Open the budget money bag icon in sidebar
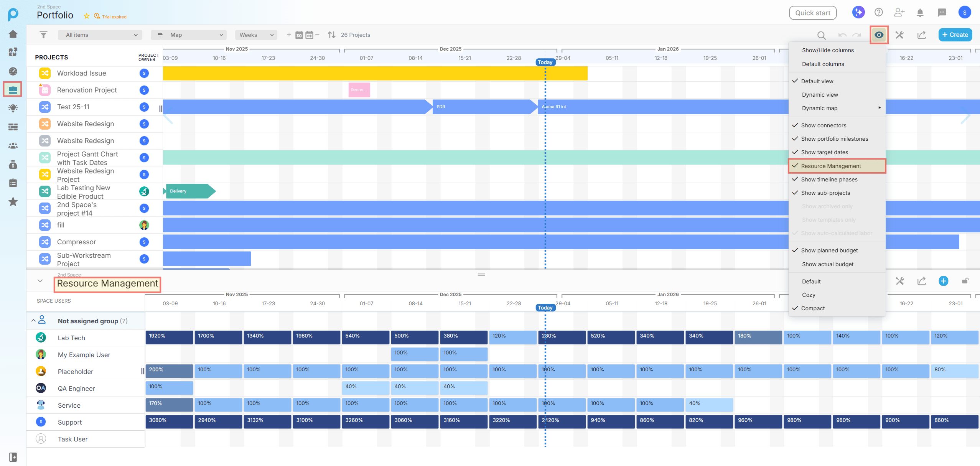This screenshot has width=980, height=466. pyautogui.click(x=13, y=165)
